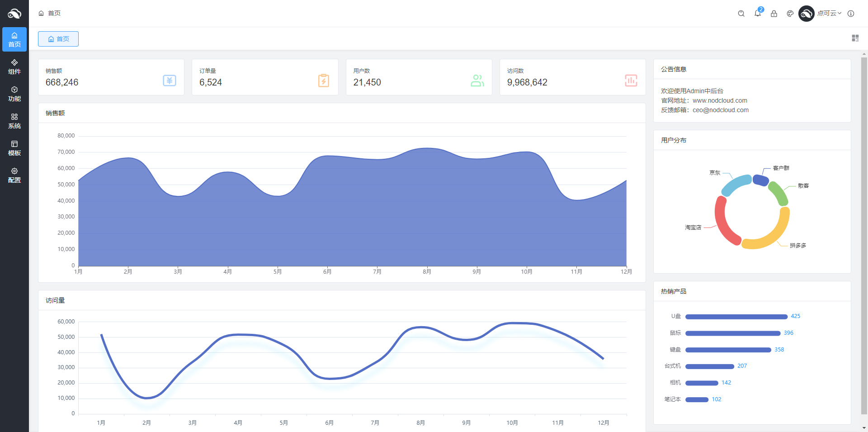Click the search magnifier icon

click(x=741, y=14)
